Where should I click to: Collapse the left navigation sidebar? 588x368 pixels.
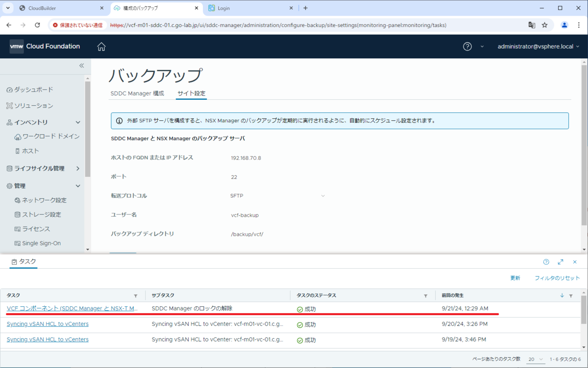pyautogui.click(x=81, y=66)
